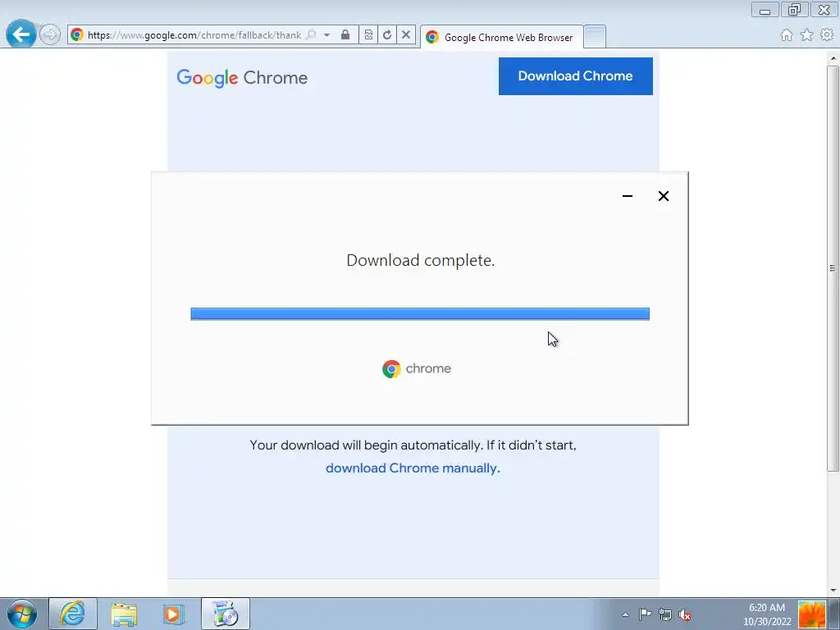Click 'download Chrome manually.' link
The width and height of the screenshot is (840, 630).
pyautogui.click(x=413, y=468)
